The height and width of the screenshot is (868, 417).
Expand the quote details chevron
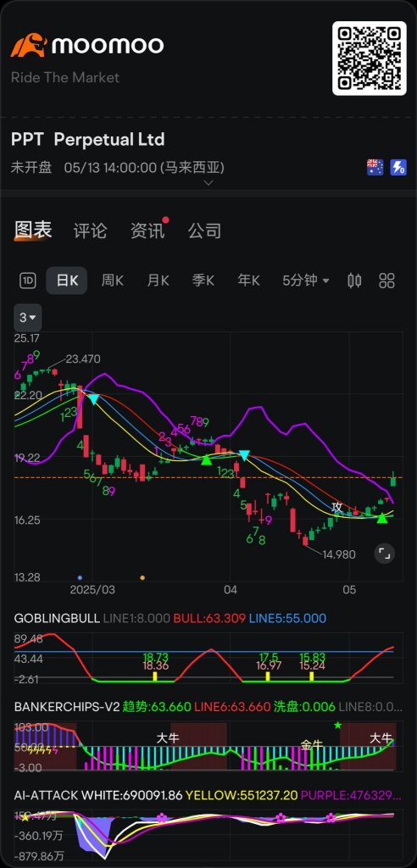[x=208, y=183]
